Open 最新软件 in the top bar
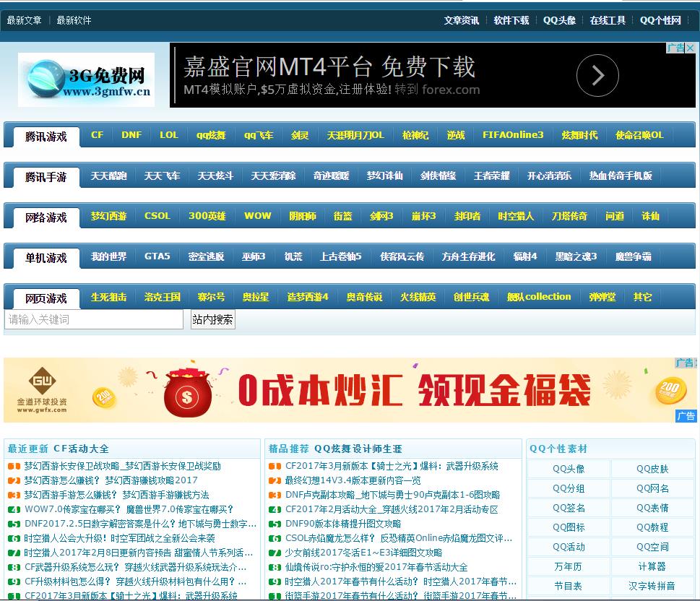 [74, 20]
